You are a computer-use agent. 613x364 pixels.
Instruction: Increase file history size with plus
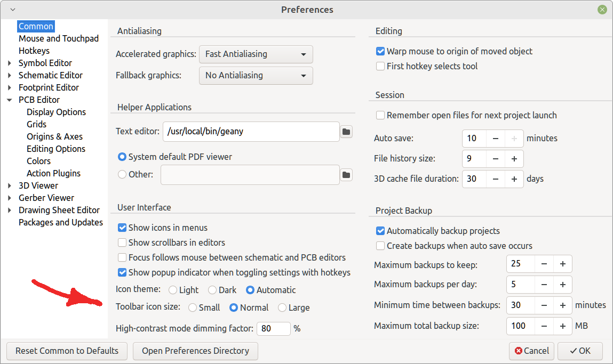pos(514,159)
